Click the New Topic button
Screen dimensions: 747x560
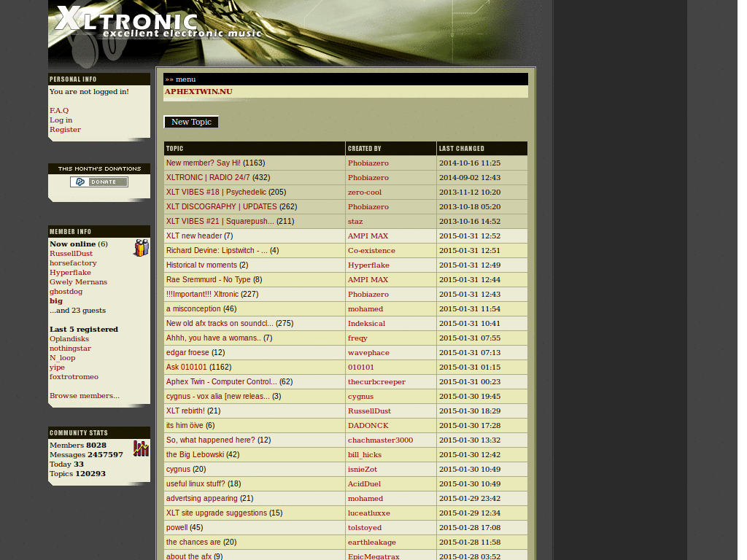[x=191, y=122]
